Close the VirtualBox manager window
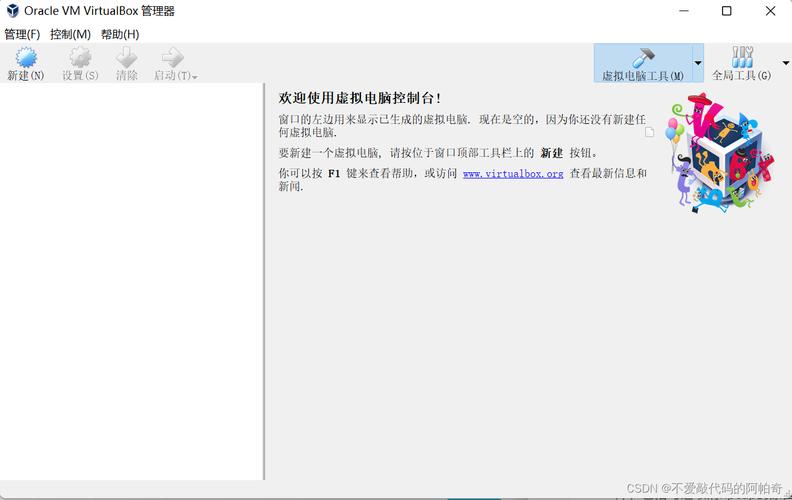Viewport: 792px width, 500px height. (x=770, y=11)
